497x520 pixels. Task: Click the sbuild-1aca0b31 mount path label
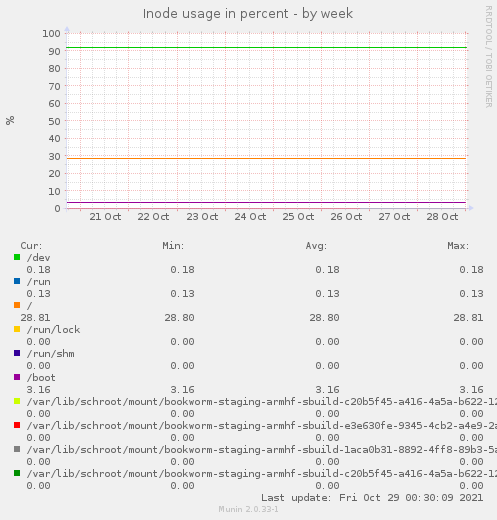tap(262, 450)
